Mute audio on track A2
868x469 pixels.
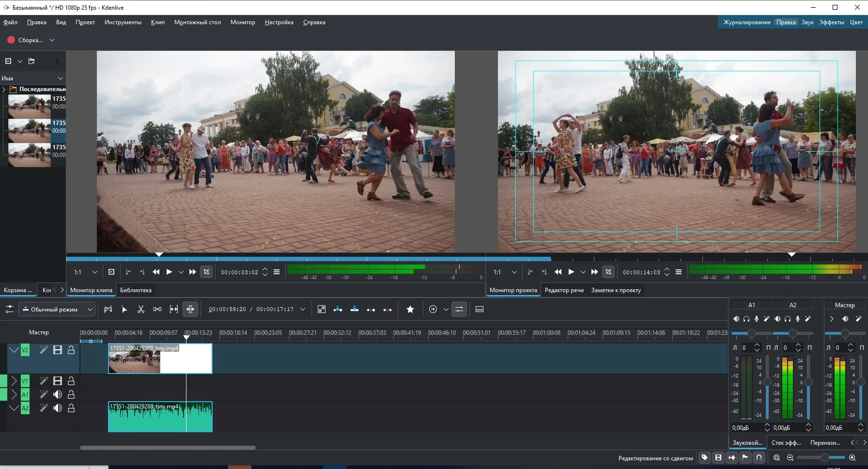58,408
